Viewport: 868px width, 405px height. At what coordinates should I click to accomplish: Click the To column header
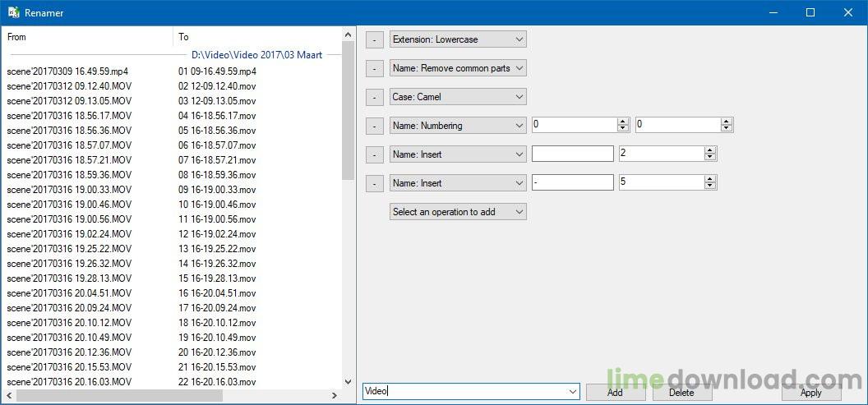pyautogui.click(x=256, y=37)
